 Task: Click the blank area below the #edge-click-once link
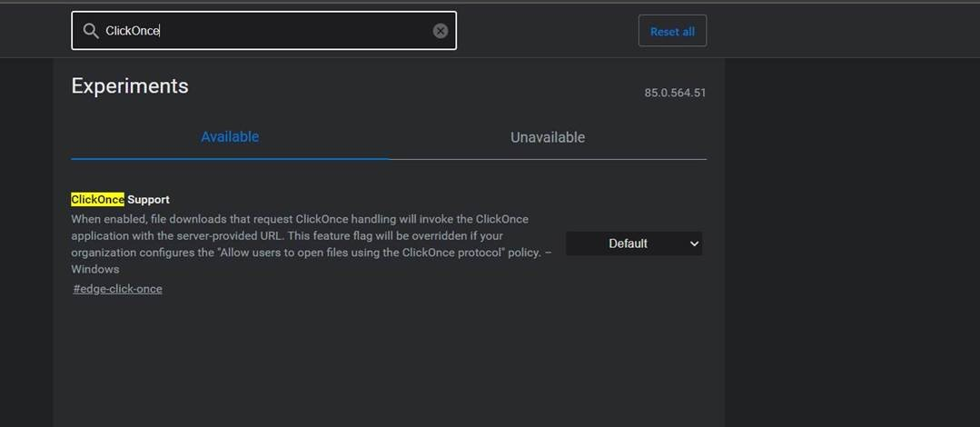tap(388, 362)
